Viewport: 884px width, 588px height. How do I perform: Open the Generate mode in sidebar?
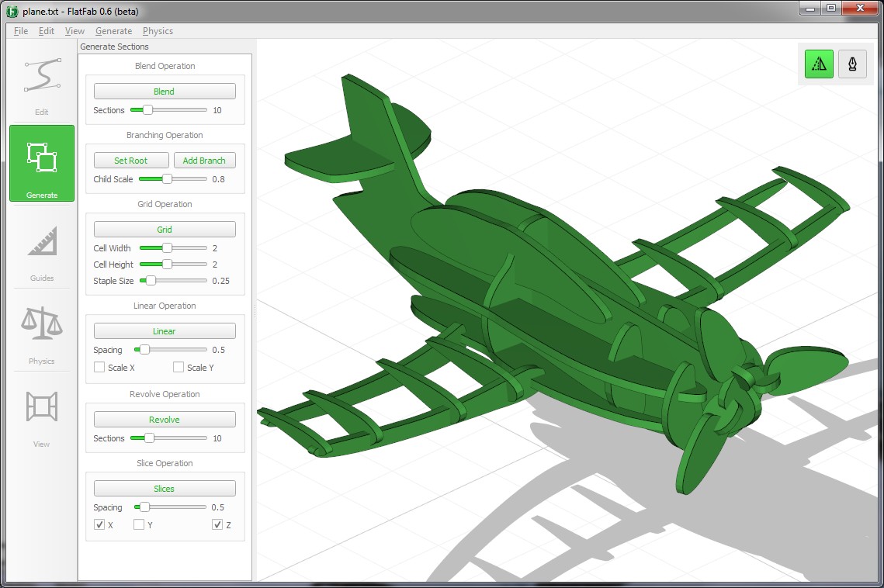[42, 163]
